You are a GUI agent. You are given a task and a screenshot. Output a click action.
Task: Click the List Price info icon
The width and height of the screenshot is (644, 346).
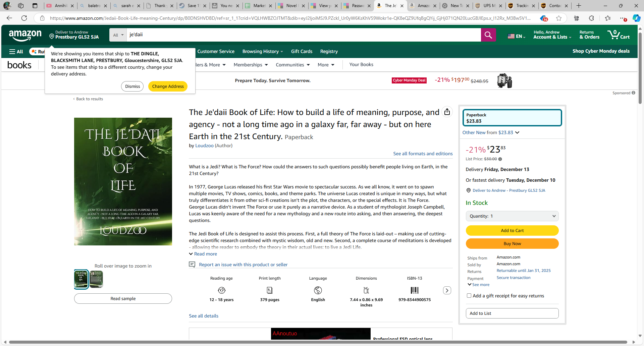click(x=500, y=159)
